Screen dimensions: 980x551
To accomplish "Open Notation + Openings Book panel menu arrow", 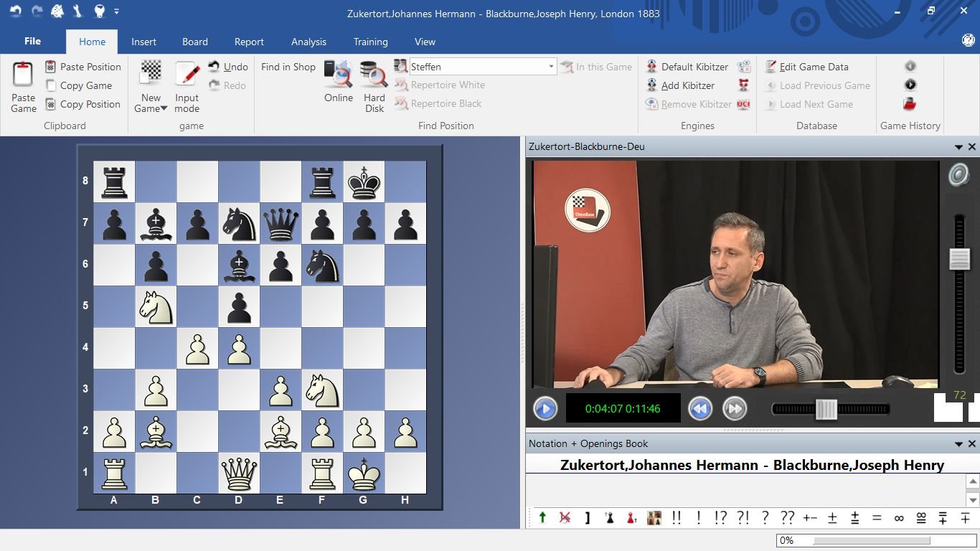I will pos(958,444).
